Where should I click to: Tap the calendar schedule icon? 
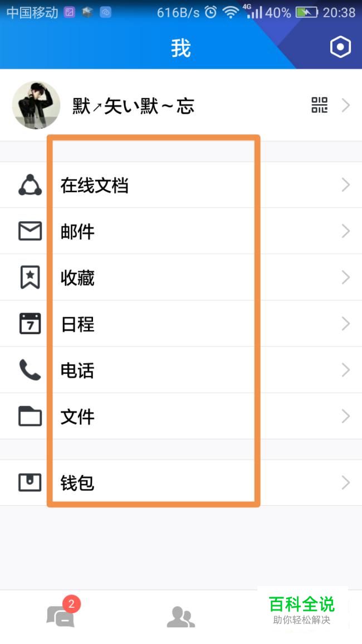[30, 323]
